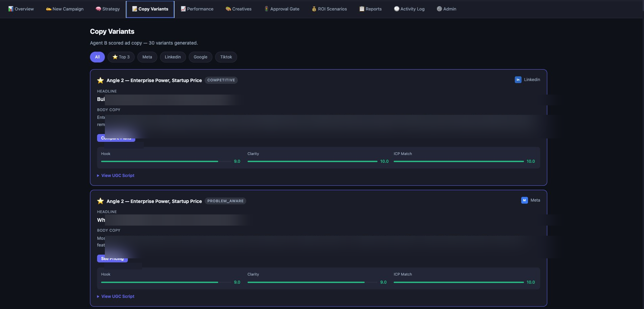Open the Overview tab
Screen dimensions: 644x309
click(x=21, y=9)
